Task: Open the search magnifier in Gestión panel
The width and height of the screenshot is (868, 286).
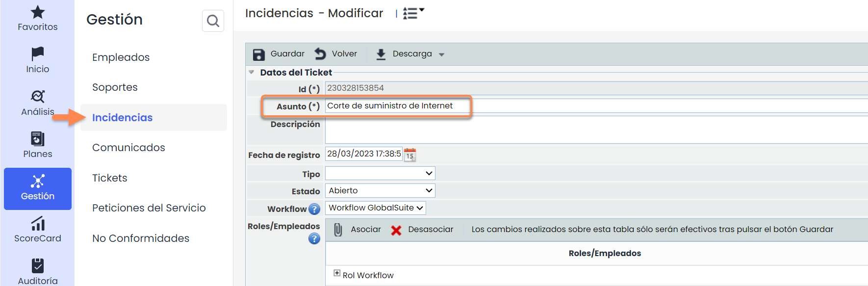Action: (213, 21)
